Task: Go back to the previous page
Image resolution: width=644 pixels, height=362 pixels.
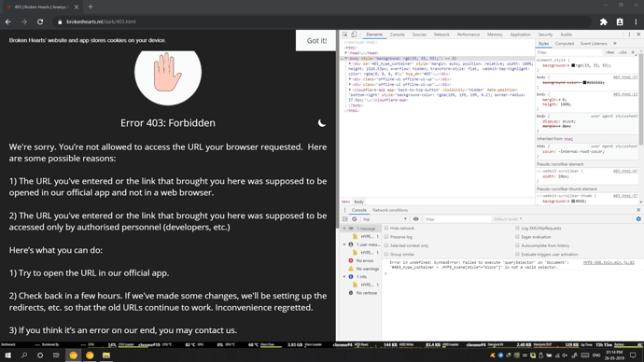Action: pos(8,21)
